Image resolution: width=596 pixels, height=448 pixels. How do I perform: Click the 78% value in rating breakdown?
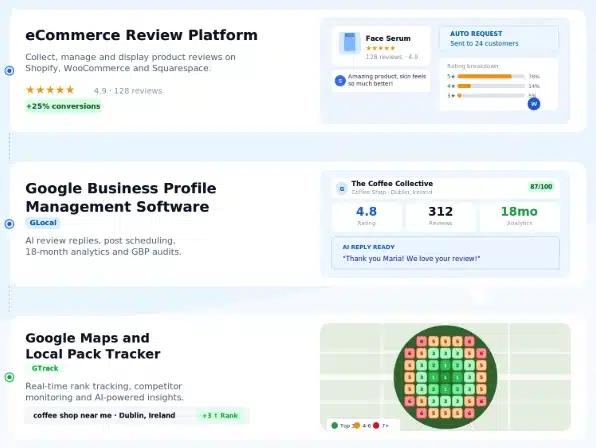(534, 76)
